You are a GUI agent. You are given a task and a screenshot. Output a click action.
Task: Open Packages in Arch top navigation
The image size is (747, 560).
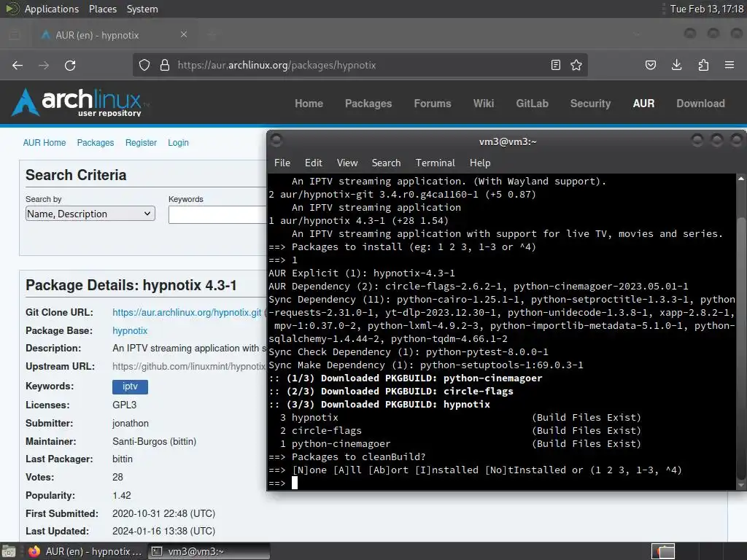[368, 104]
